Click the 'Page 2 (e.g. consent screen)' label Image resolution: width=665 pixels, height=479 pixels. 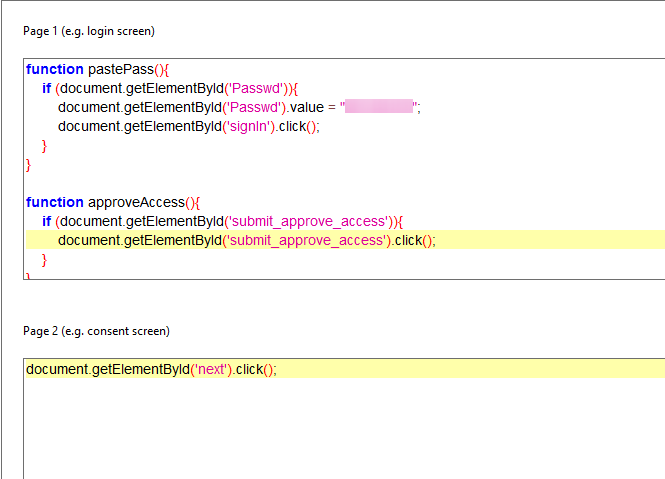(x=96, y=331)
